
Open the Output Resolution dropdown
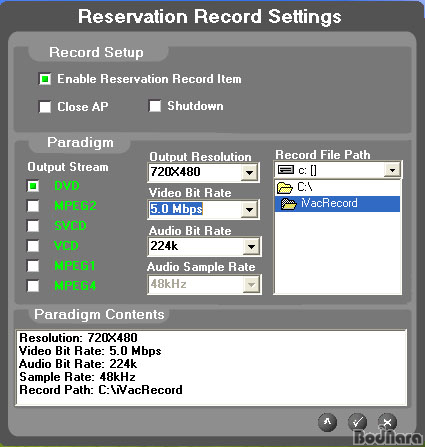click(249, 172)
